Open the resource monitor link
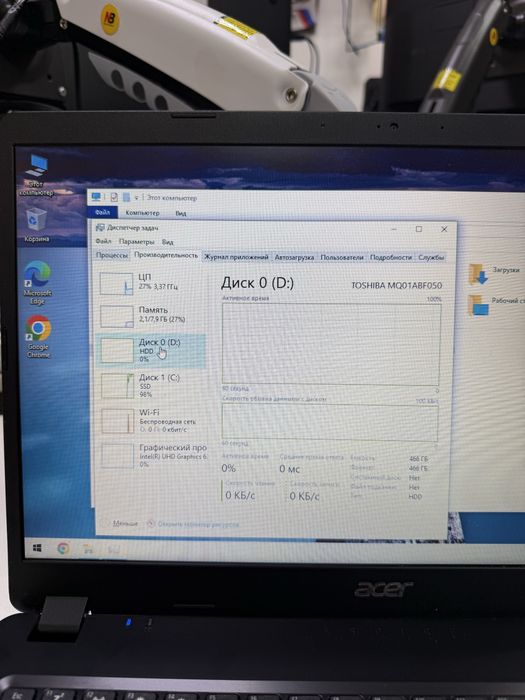Image resolution: width=525 pixels, height=700 pixels. 193,524
